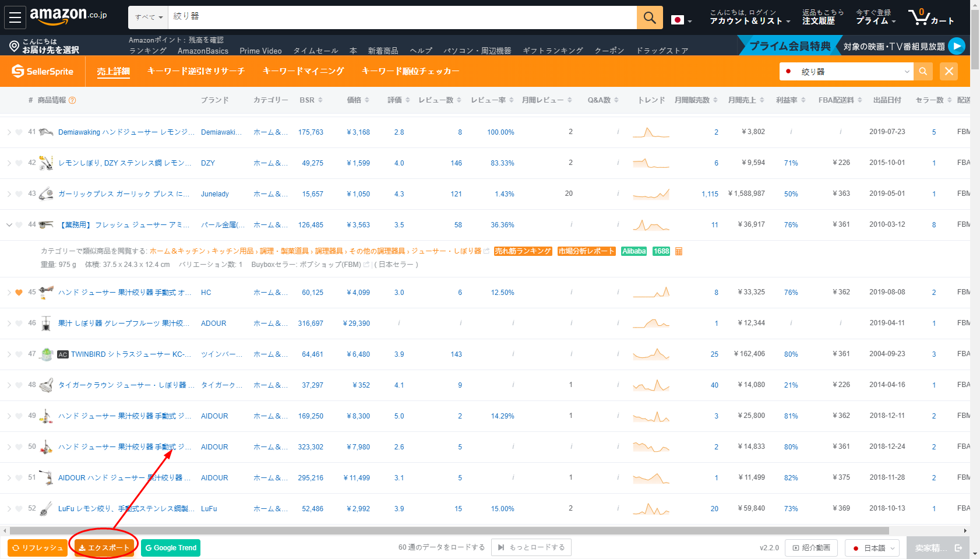Viewport: 980px width, 559px height.
Task: Favorite row 43 with the heart icon
Action: pos(19,194)
